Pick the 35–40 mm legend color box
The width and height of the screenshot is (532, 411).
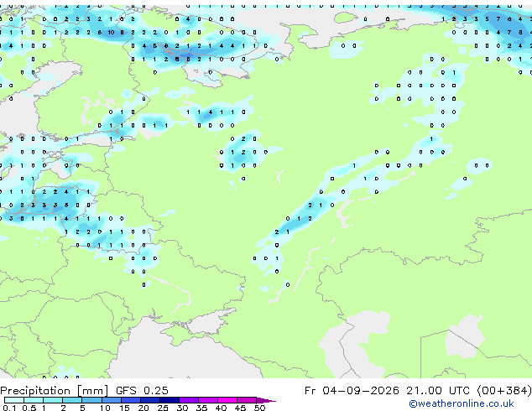tap(208, 400)
